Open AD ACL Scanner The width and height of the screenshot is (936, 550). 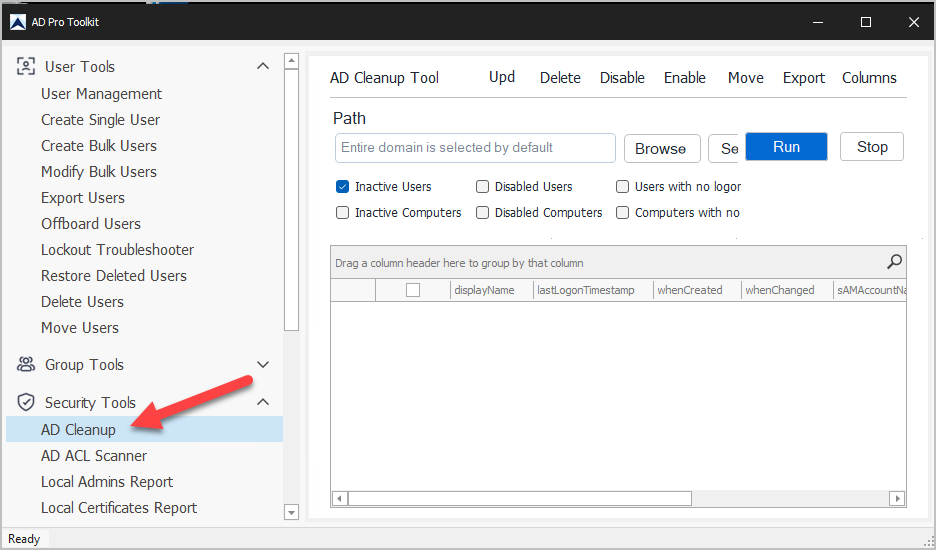pyautogui.click(x=94, y=456)
